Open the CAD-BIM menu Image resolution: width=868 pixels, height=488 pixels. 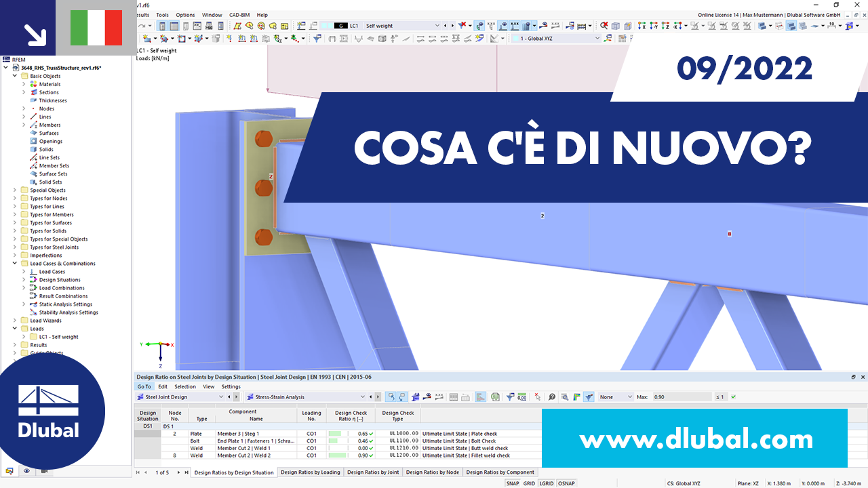(239, 15)
